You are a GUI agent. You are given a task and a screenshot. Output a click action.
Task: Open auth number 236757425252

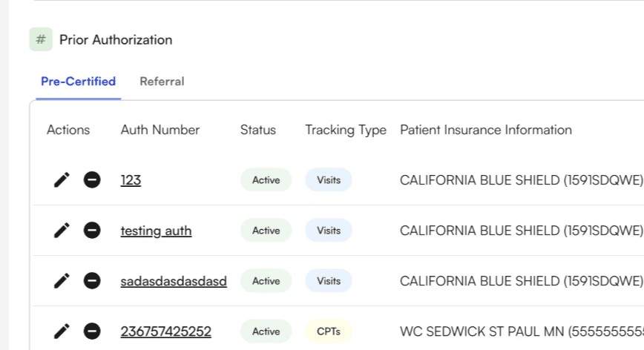click(x=165, y=331)
